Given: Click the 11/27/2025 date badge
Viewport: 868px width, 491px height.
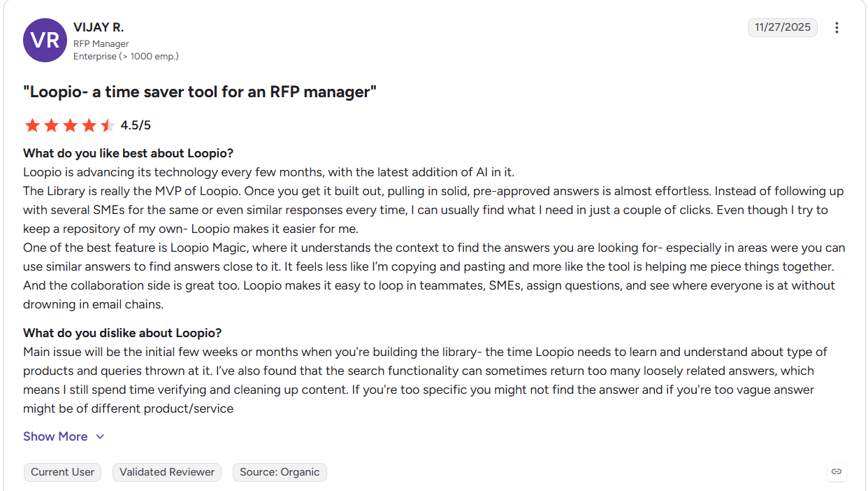Looking at the screenshot, I should click(783, 27).
